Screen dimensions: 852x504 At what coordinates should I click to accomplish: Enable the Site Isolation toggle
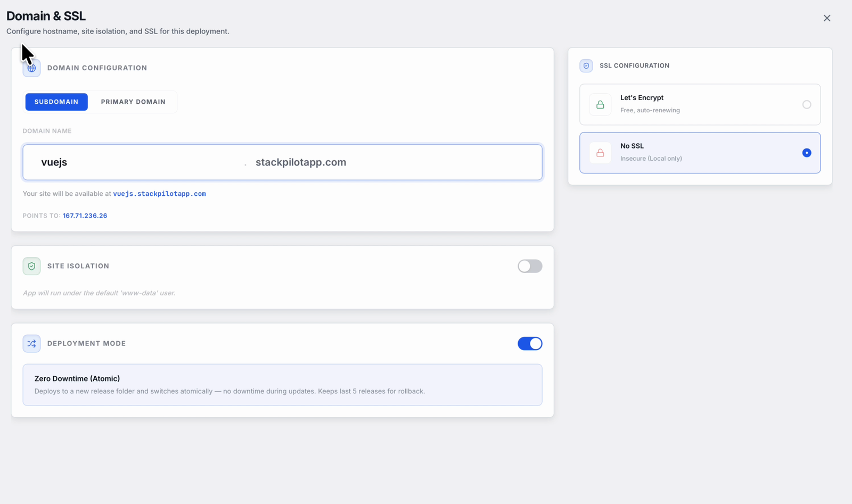pos(530,266)
